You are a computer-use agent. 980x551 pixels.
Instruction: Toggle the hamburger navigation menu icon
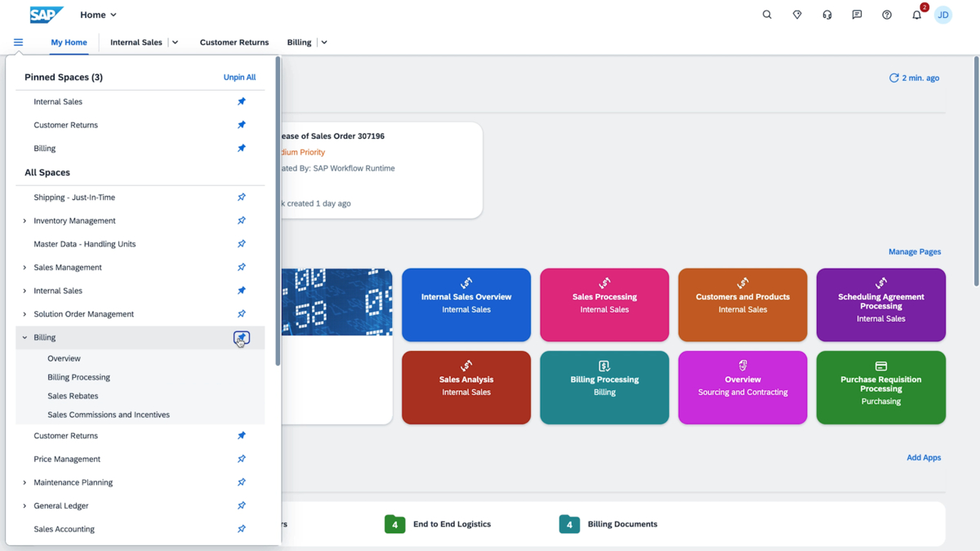[x=18, y=42]
